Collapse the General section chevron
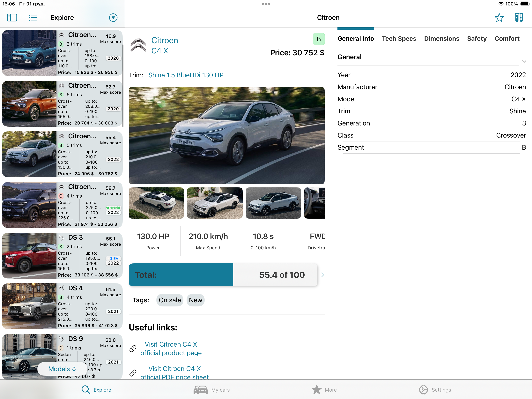Screen dimensions: 532x399 (x=524, y=61)
